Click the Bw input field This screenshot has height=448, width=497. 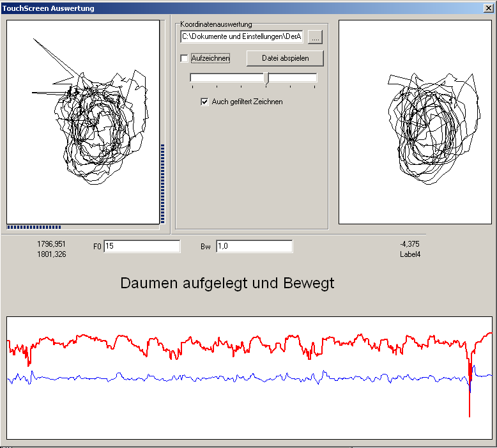(254, 246)
